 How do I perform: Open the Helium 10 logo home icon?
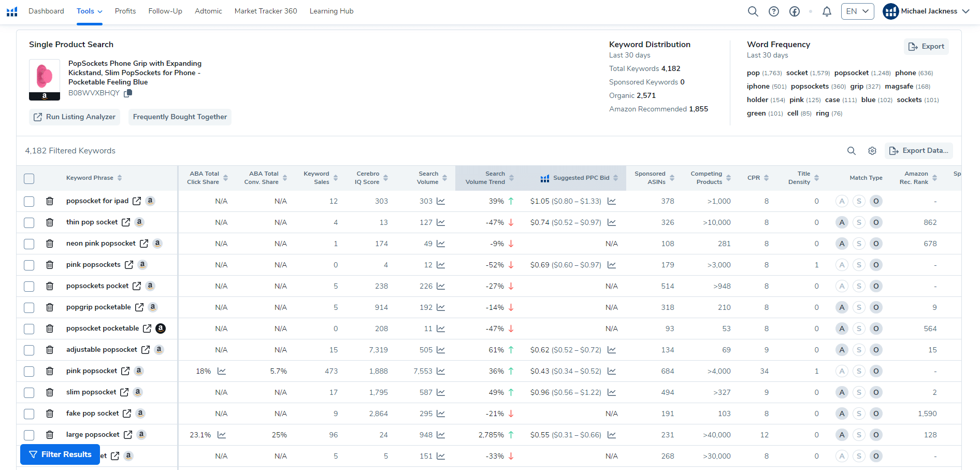[12, 11]
